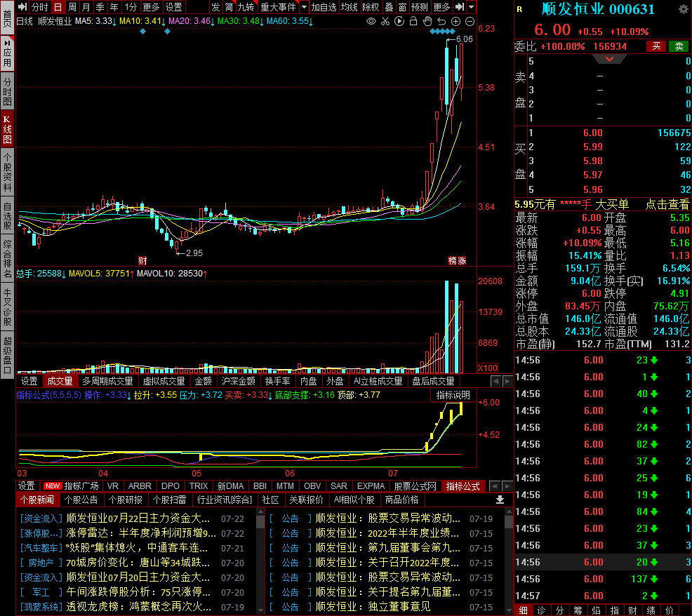The width and height of the screenshot is (692, 616).
Task: Select the scissors cut tool icon
Action: [x=385, y=21]
